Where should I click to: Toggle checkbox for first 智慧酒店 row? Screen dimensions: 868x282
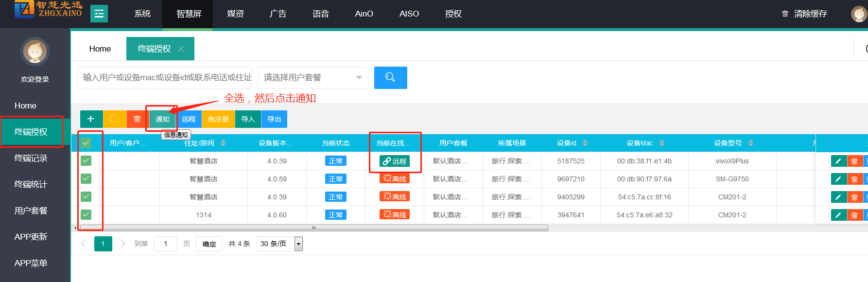(x=86, y=161)
